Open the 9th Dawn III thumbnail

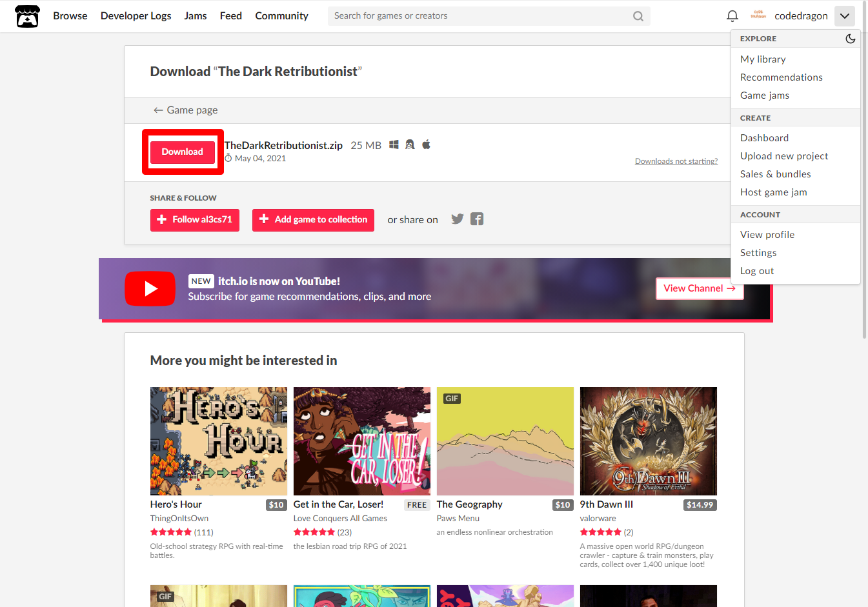649,441
